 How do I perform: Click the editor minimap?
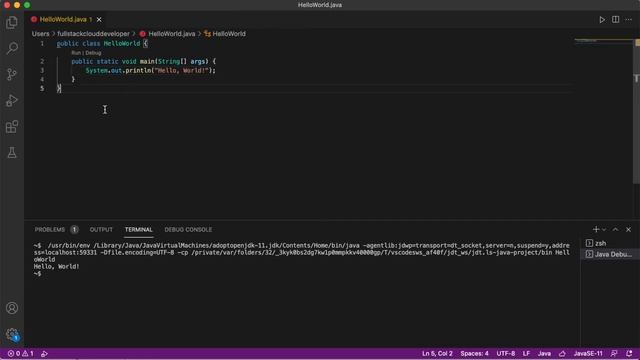(x=604, y=41)
